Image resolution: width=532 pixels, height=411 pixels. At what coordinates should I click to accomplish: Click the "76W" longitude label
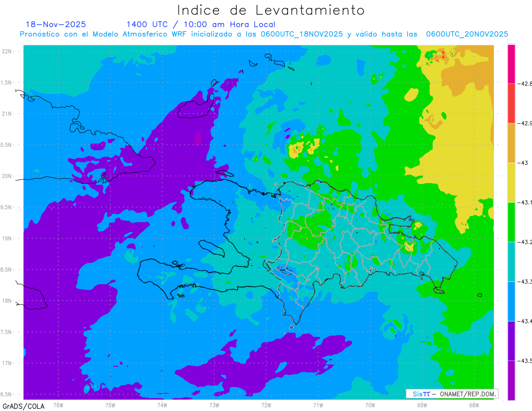tap(58, 405)
